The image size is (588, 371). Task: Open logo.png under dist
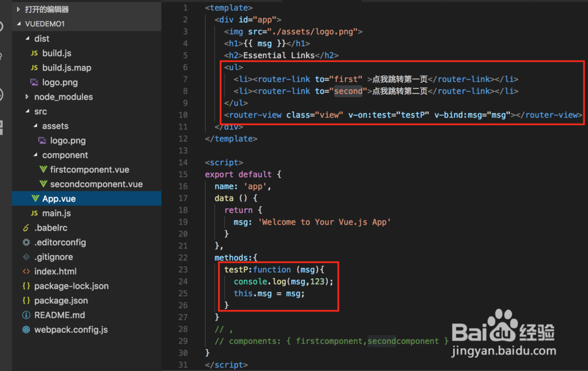pos(60,82)
